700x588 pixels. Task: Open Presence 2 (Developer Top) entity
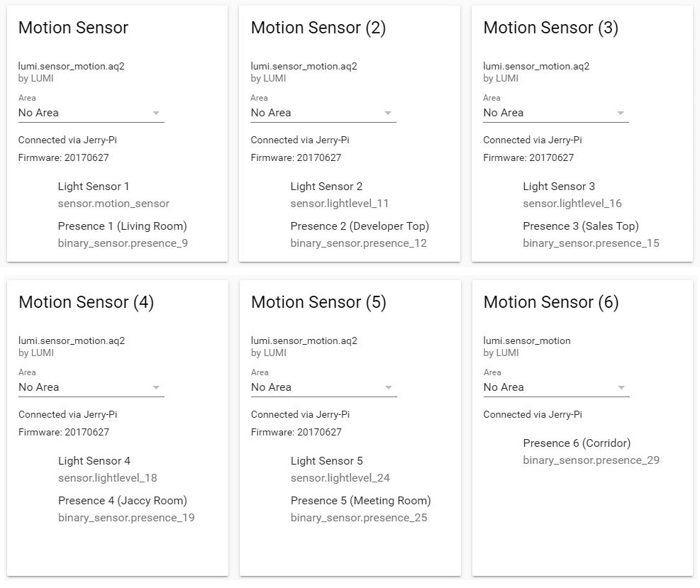coord(360,226)
